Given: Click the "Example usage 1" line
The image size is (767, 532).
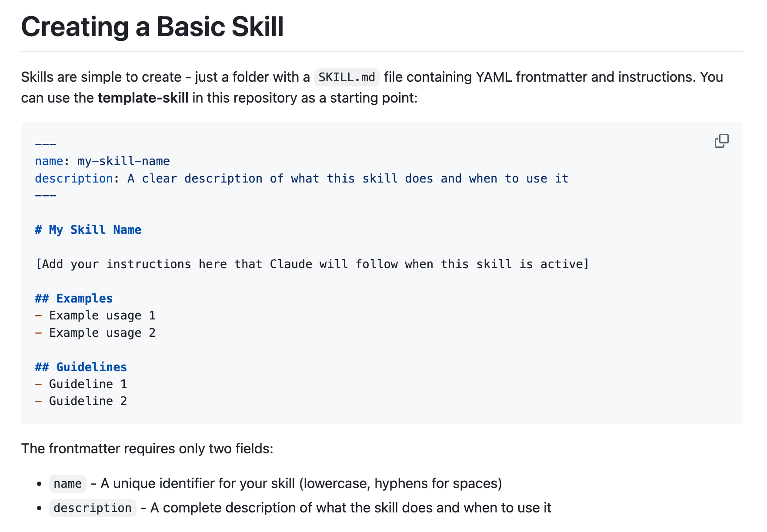Looking at the screenshot, I should (x=102, y=316).
